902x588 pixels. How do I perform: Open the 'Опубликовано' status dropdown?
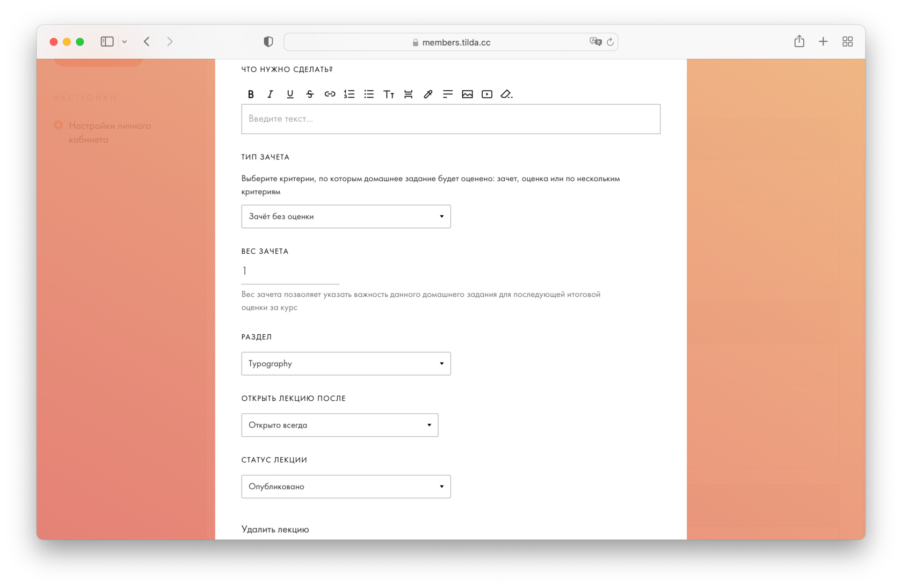click(346, 487)
